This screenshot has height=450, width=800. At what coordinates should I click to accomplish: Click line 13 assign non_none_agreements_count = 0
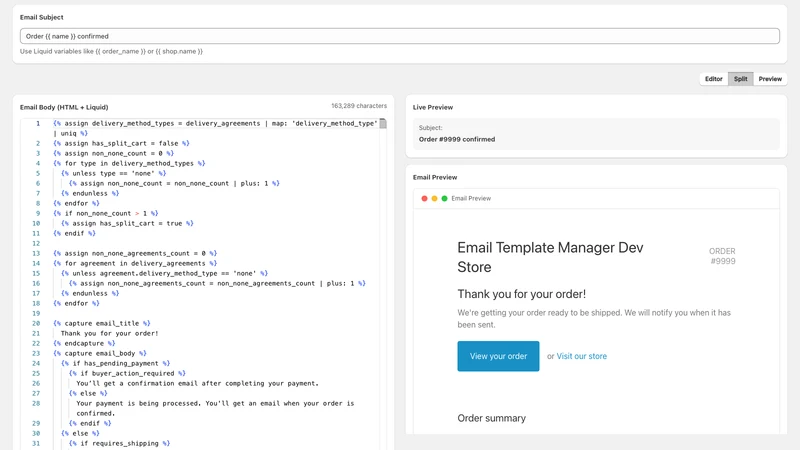(x=135, y=253)
